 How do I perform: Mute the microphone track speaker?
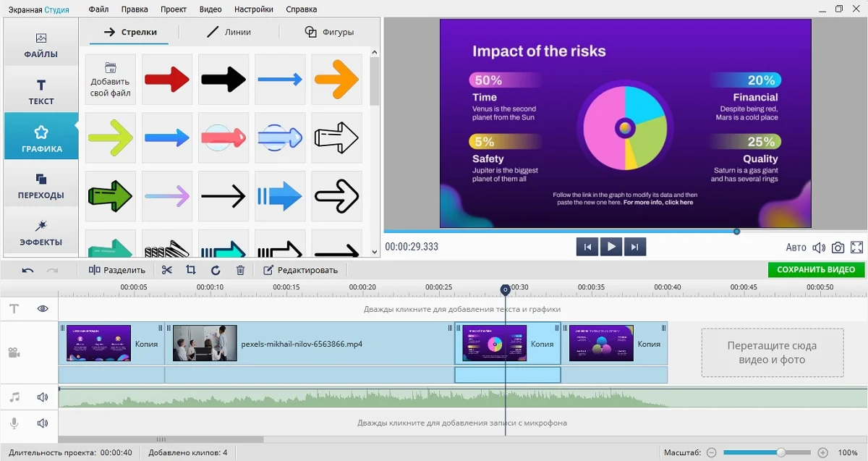click(43, 423)
